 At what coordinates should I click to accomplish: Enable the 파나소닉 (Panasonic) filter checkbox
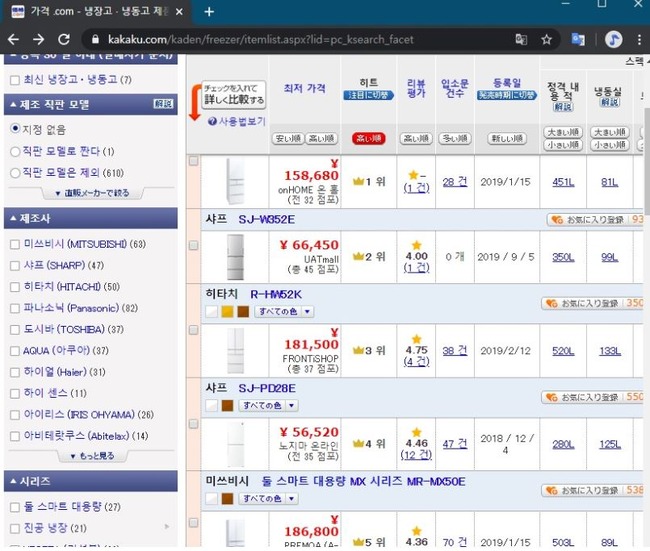pyautogui.click(x=15, y=308)
